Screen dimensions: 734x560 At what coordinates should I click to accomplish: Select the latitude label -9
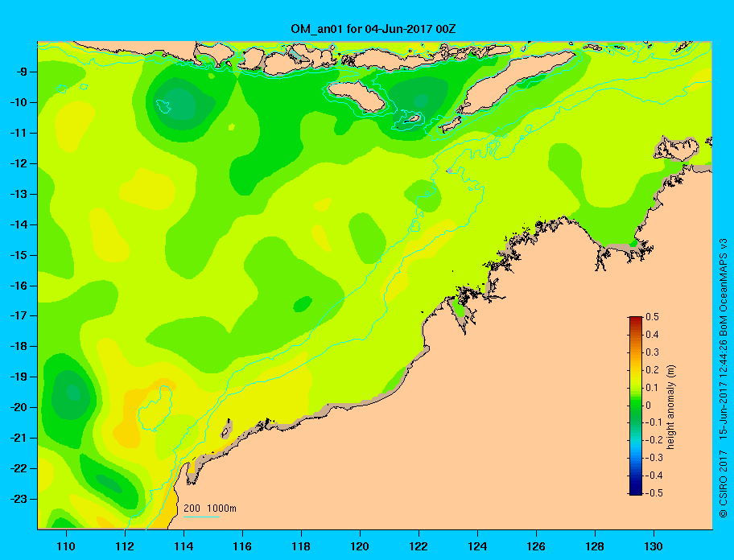point(20,72)
